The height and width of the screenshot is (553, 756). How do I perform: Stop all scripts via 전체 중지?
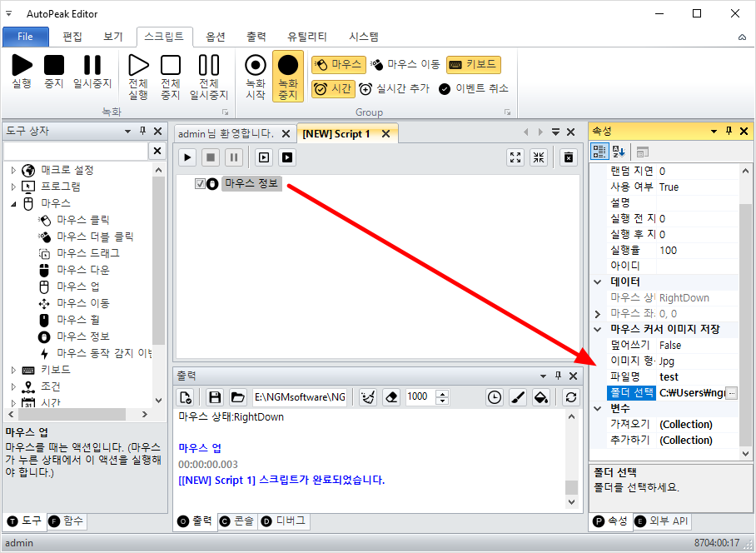[x=171, y=77]
